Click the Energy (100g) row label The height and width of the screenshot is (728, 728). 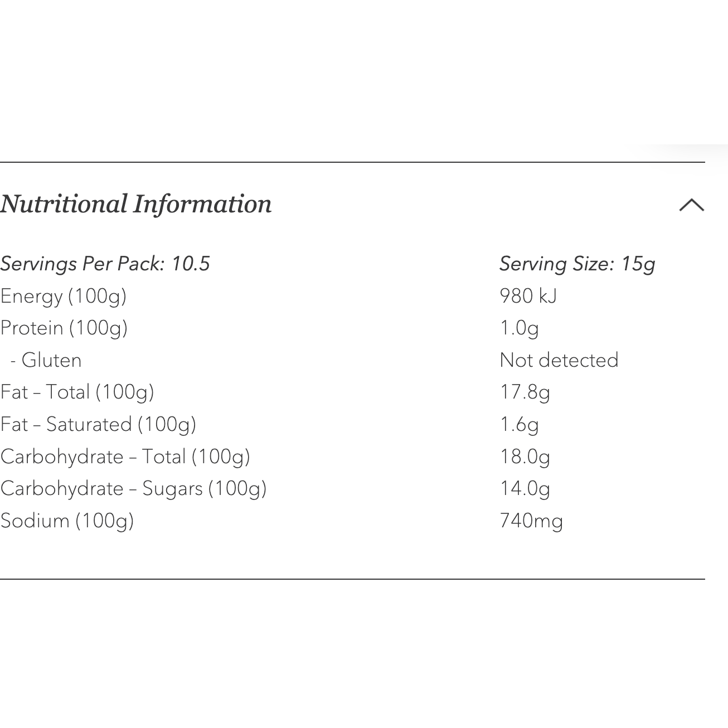(64, 296)
